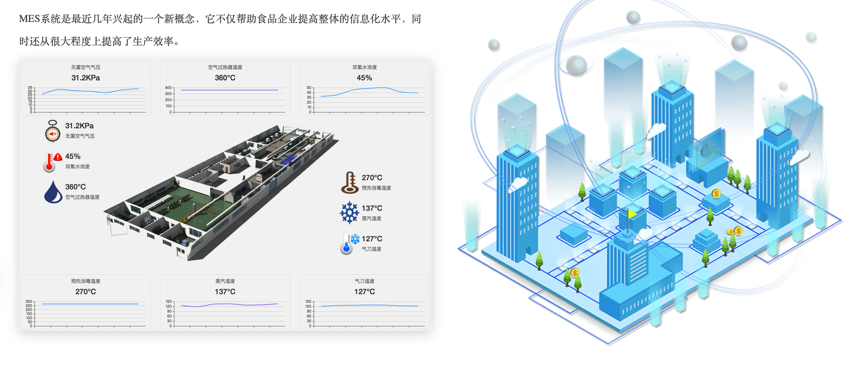Click the blue snowflake steam temperature icon

click(349, 213)
